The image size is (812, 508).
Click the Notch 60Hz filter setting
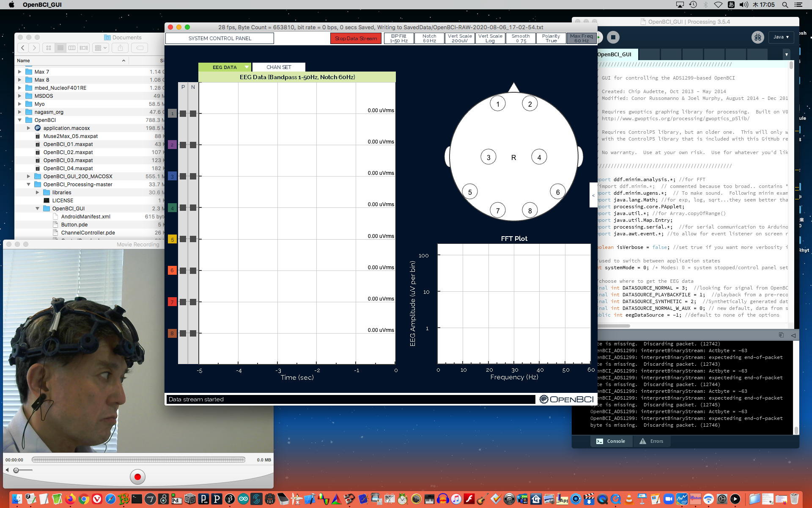point(429,38)
